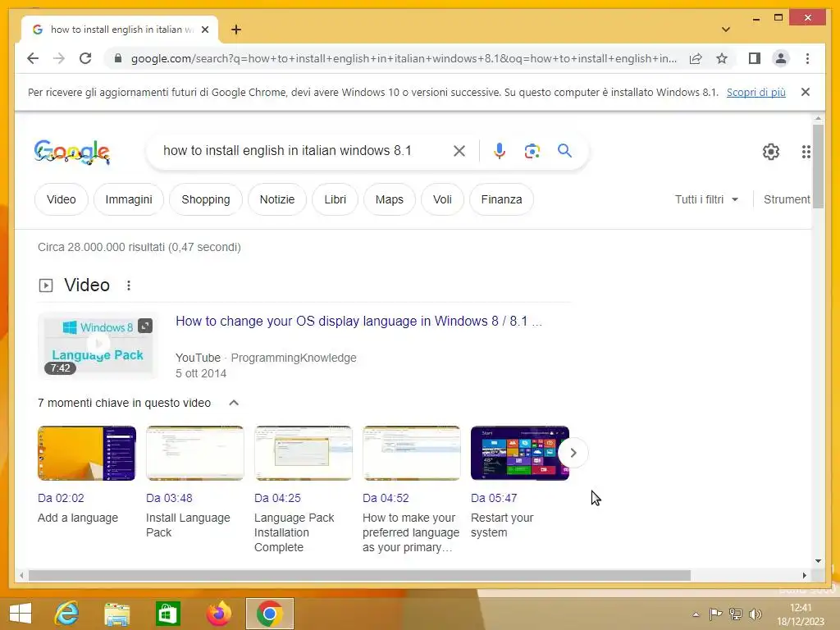
Task: Jump to 'Da 04:25' key moment
Action: (277, 498)
